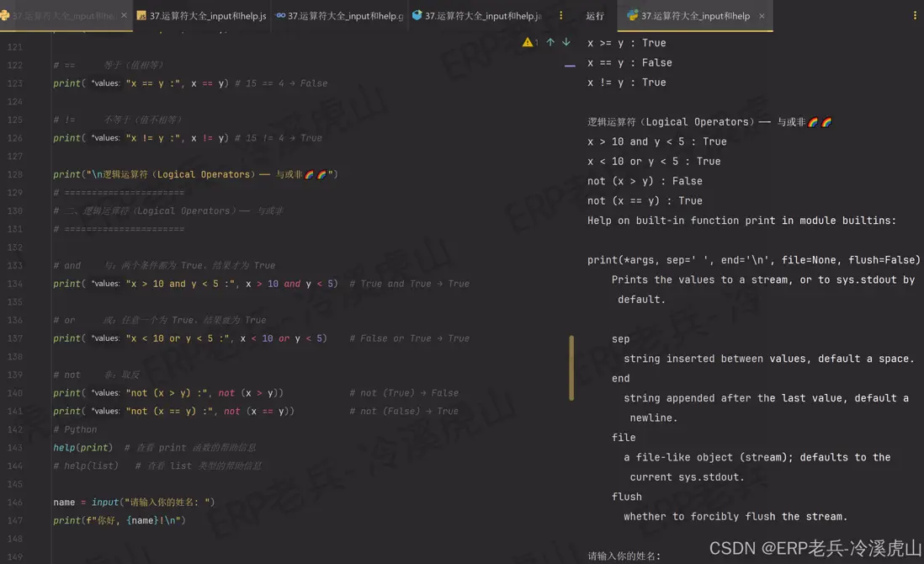Click the "not (x > y)" print line
Viewport: 924px width, 564px height.
pos(256,393)
